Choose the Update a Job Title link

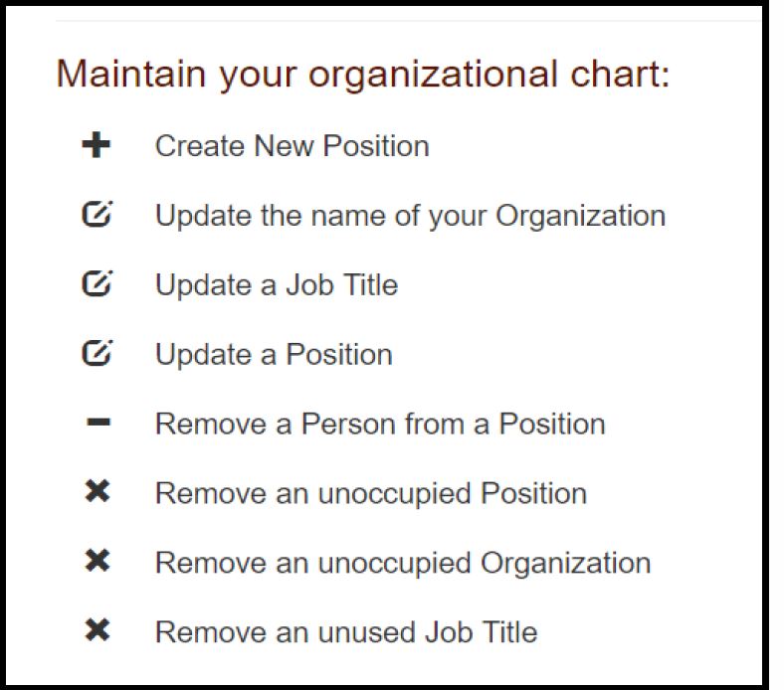[277, 284]
